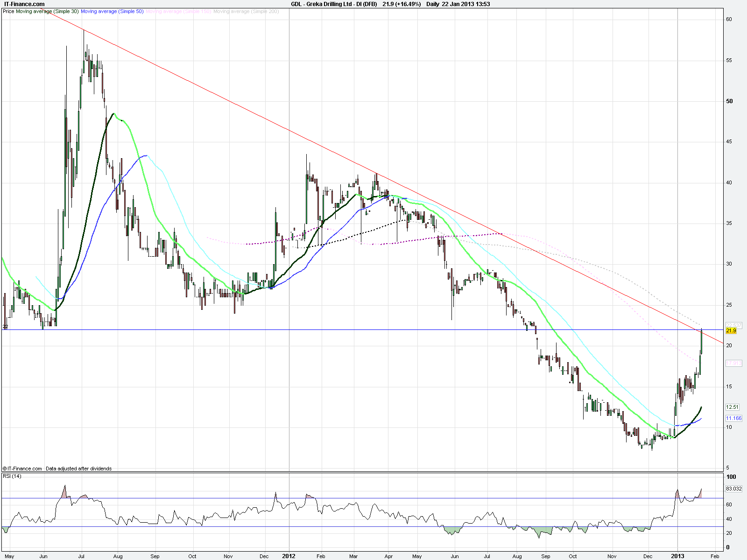Click the Moving average (Simple 50) legend label

tap(112, 11)
